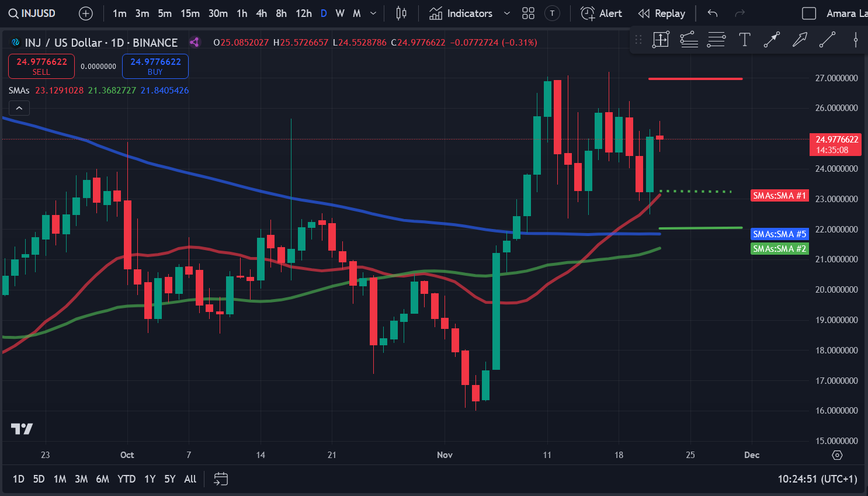Click the INJ / US Dollar symbol title
Screen dimensions: 868x496
[x=101, y=43]
